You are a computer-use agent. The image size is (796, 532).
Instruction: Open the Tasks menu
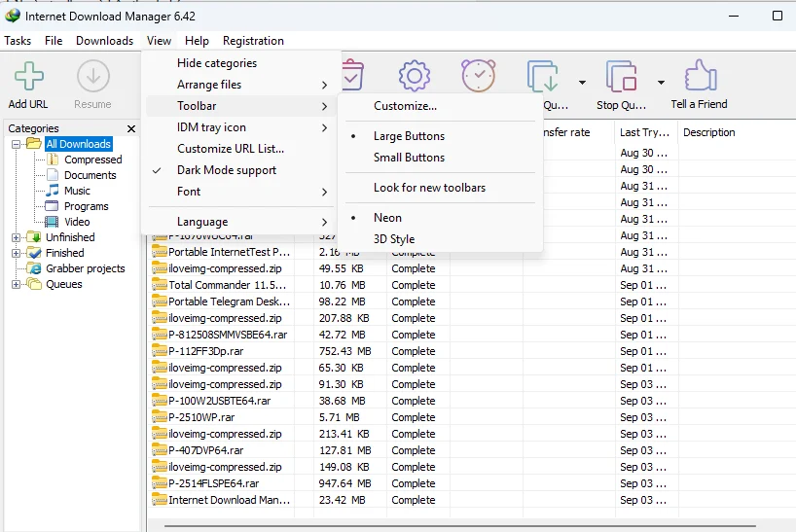[x=18, y=41]
